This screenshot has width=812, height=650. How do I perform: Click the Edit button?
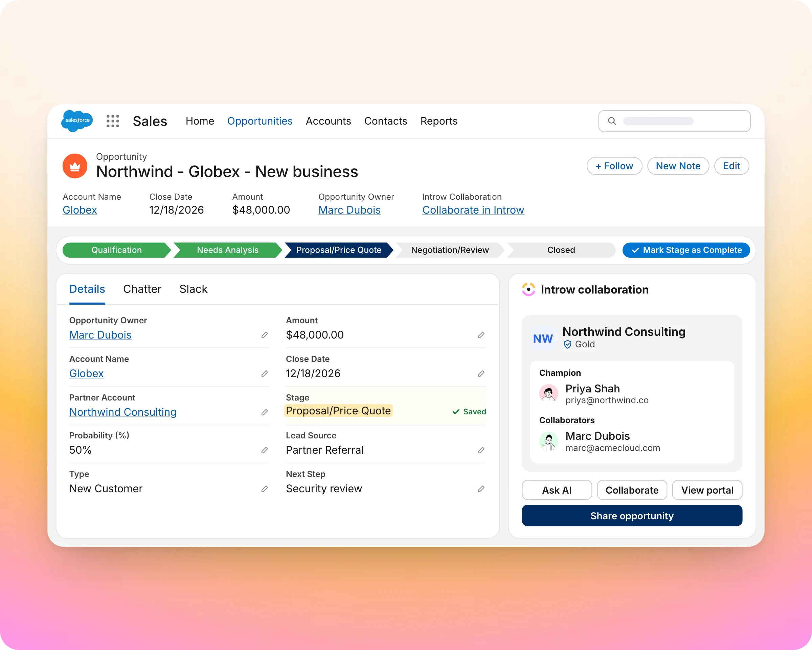(731, 166)
